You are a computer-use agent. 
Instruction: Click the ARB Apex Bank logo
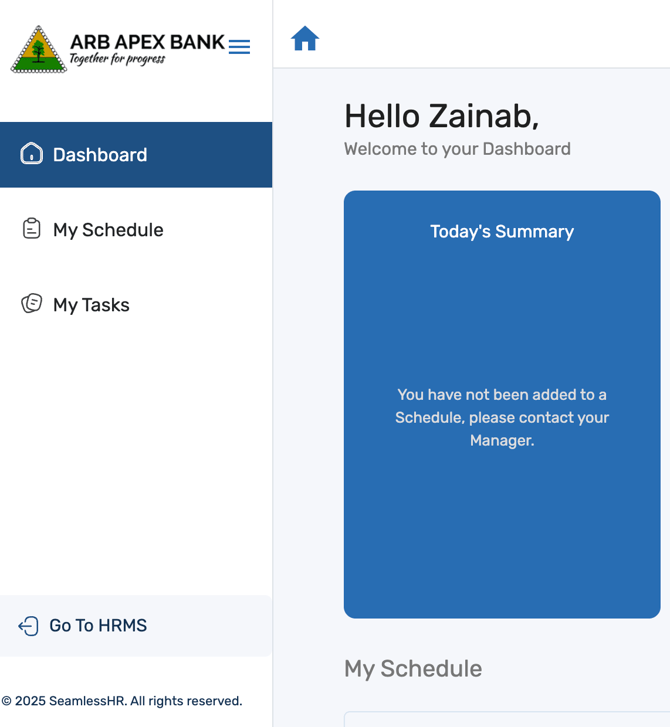(38, 49)
